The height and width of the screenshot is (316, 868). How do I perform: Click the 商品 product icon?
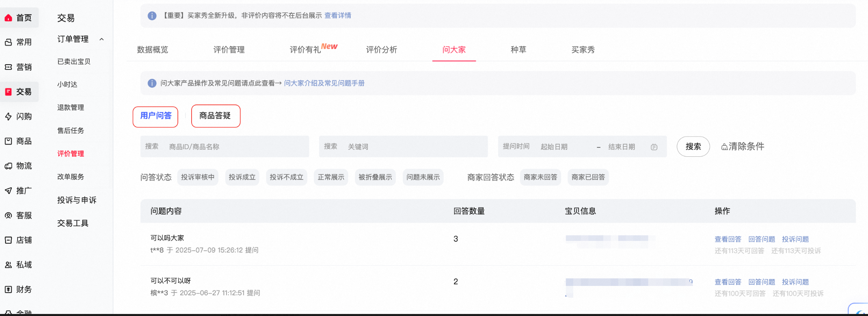coord(8,141)
